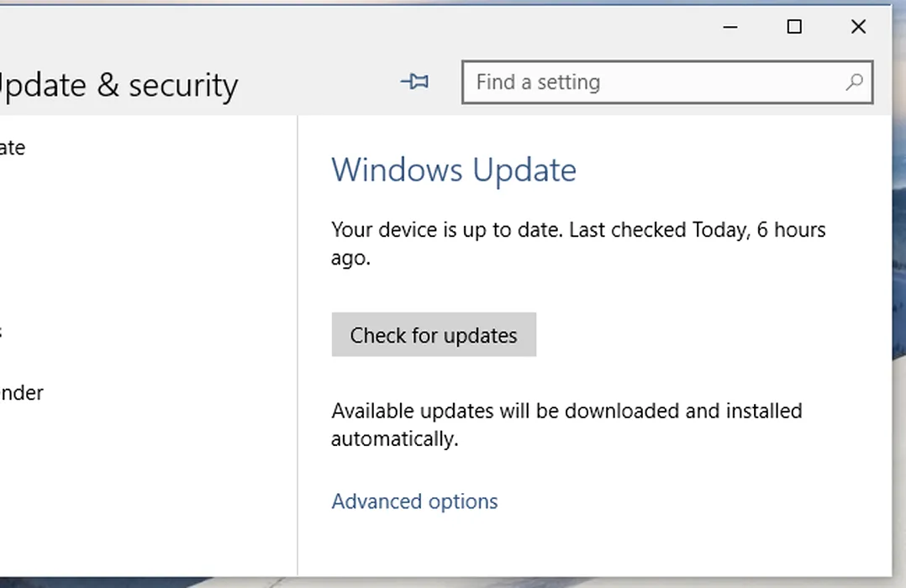The width and height of the screenshot is (906, 588).
Task: Click inside the Find a setting field
Action: coord(656,82)
